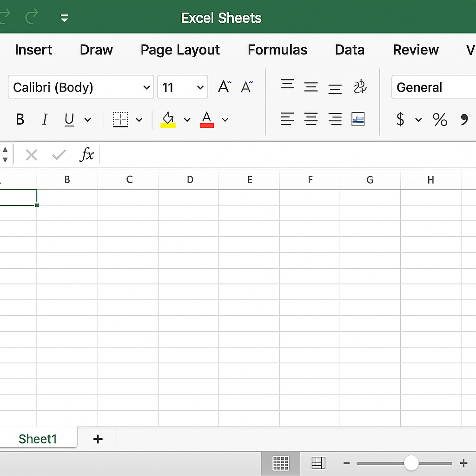This screenshot has height=476, width=476.
Task: Switch to the Sheet1 tab
Action: point(38,439)
